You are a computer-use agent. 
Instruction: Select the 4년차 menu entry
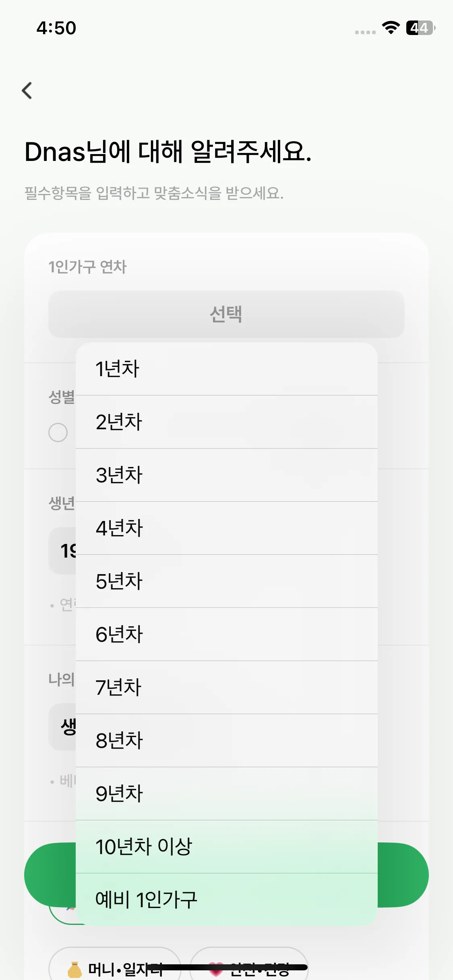click(226, 528)
